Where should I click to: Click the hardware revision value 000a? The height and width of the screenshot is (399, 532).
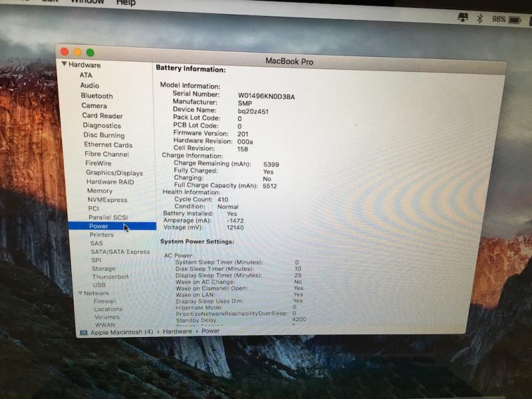(245, 142)
